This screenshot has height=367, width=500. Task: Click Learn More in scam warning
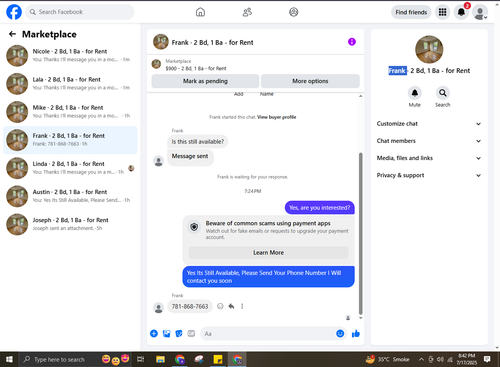tap(268, 253)
